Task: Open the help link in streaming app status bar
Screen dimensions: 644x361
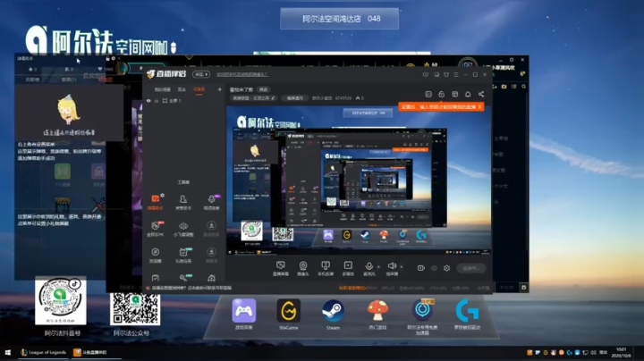Action: point(191,288)
